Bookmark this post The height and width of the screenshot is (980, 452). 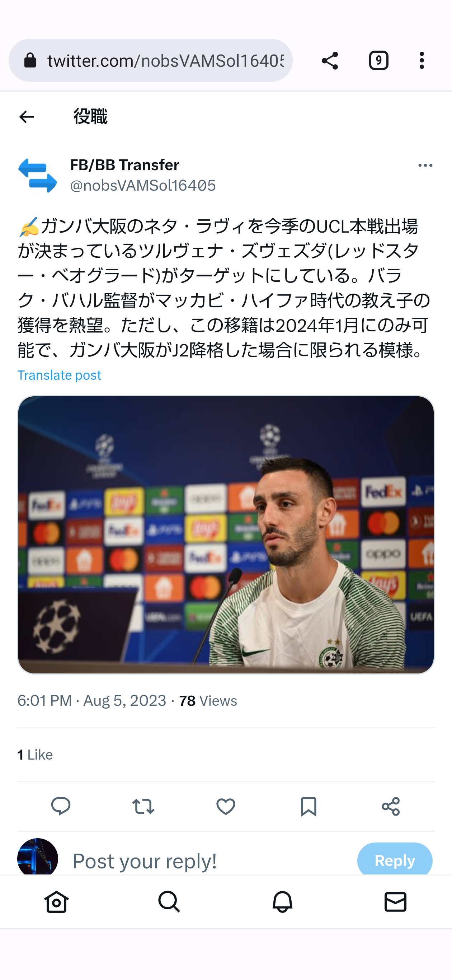tap(308, 806)
